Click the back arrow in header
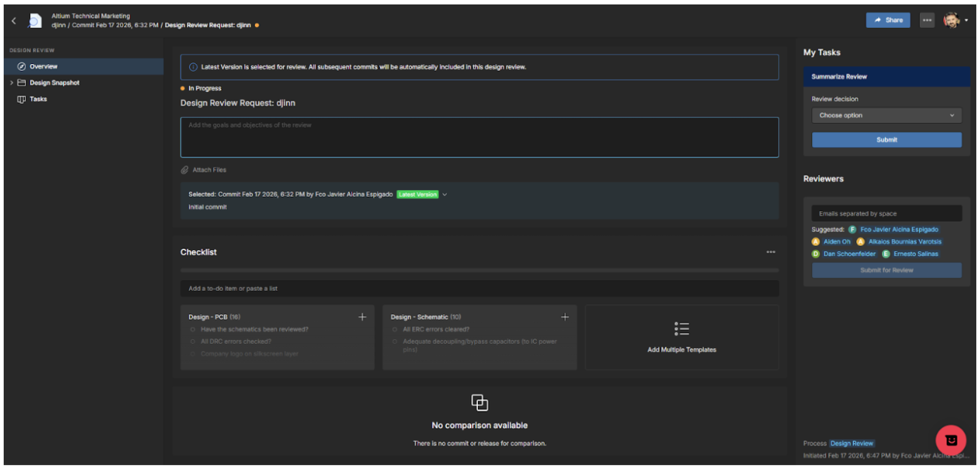Image resolution: width=980 pixels, height=471 pixels. 14,21
